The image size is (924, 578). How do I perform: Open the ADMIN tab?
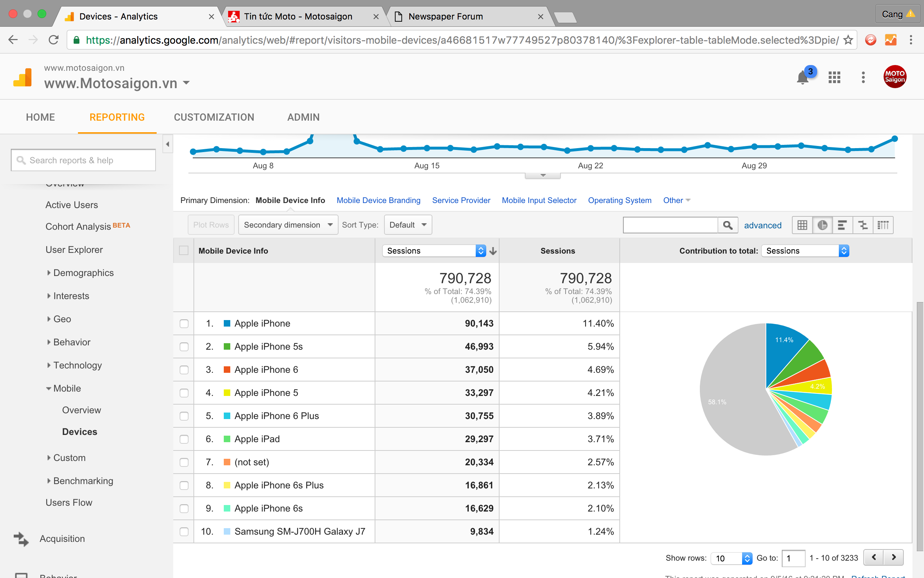(x=304, y=117)
